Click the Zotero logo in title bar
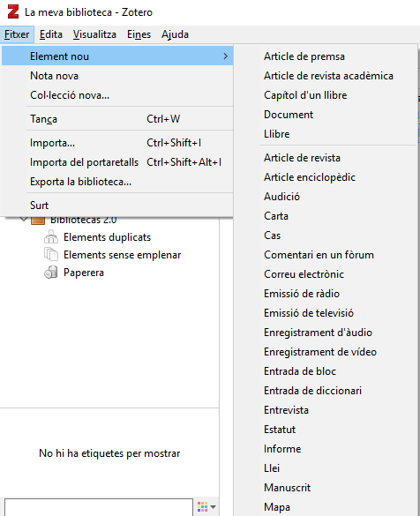The height and width of the screenshot is (516, 420). coord(13,11)
